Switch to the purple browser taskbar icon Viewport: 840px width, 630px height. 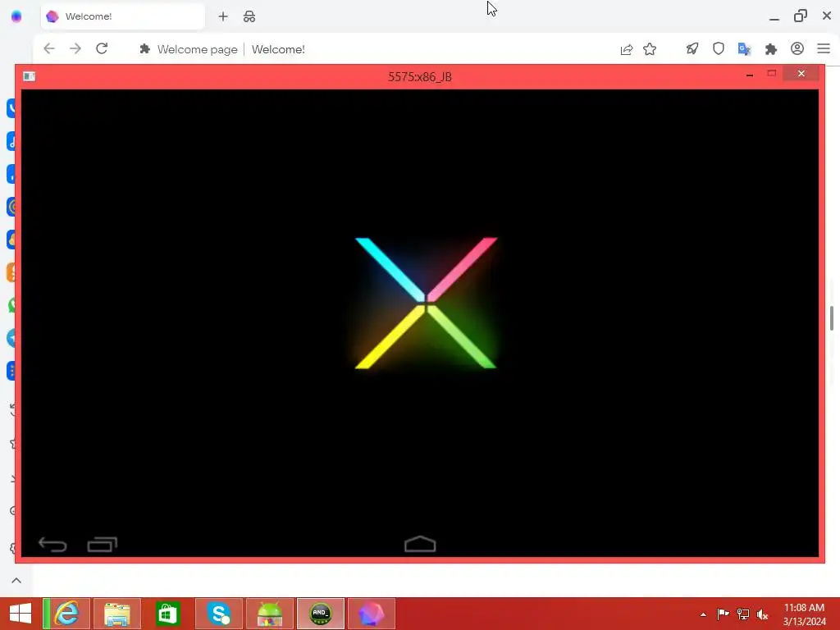point(372,614)
